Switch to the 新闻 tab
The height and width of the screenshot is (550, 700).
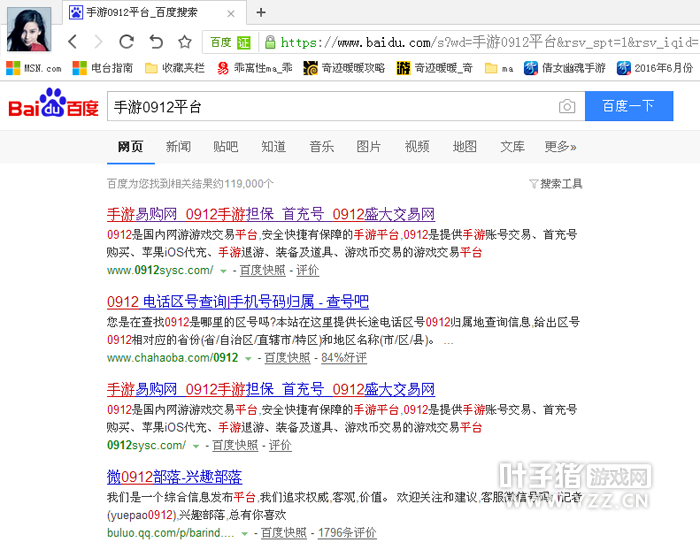coord(178,147)
